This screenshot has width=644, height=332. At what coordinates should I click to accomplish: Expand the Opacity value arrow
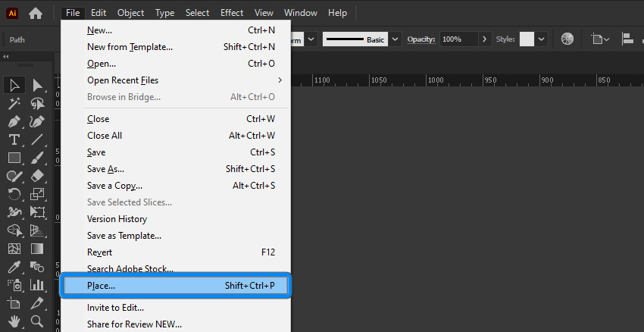(485, 39)
